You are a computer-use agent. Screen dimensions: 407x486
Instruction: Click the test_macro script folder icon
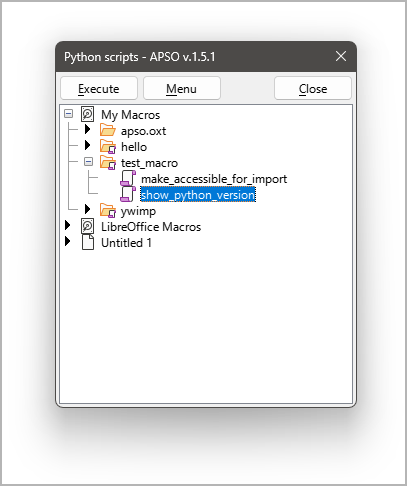pyautogui.click(x=108, y=162)
